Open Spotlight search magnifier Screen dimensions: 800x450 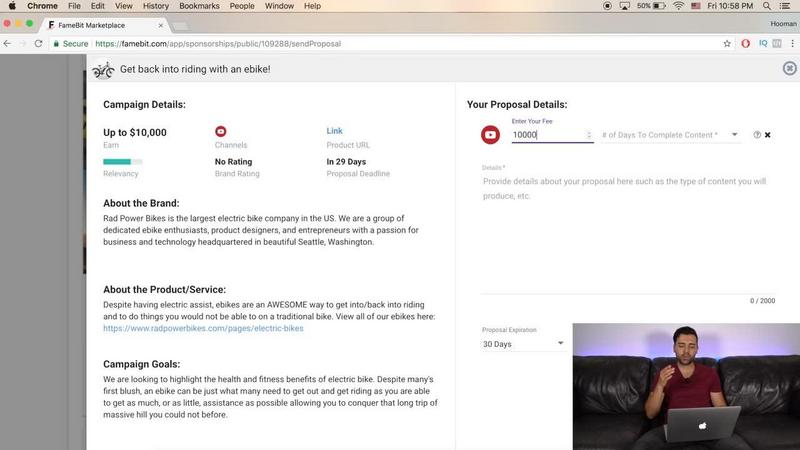pyautogui.click(x=767, y=6)
